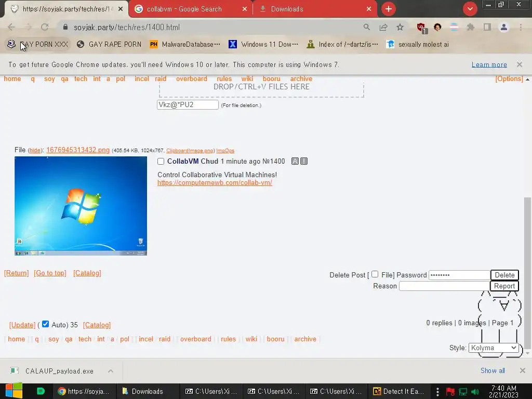
Task: Click the zoom magnifier icon in address bar
Action: [x=366, y=27]
